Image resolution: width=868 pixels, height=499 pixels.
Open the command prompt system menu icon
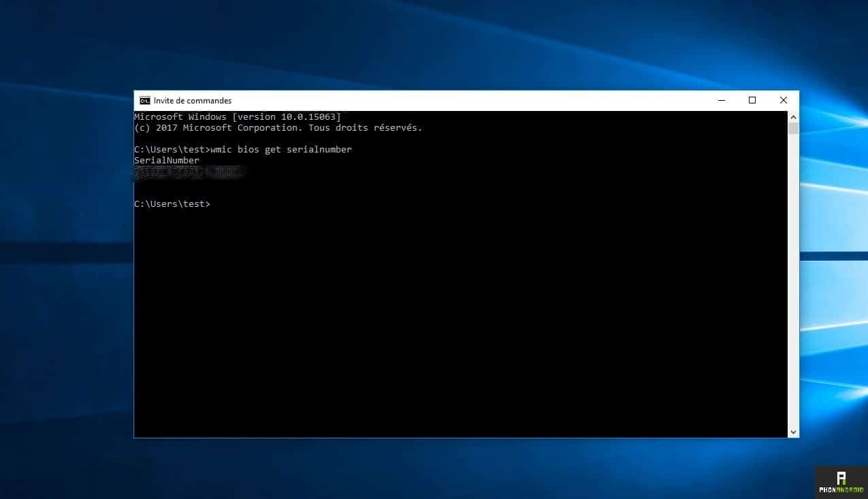(144, 101)
